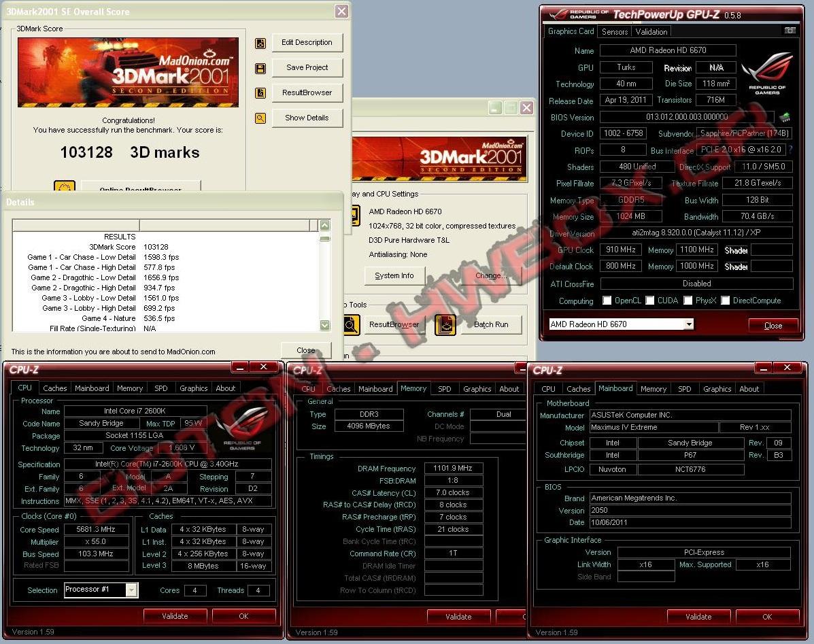Viewport: 814px width, 644px height.
Task: Click the Edit Description icon
Action: tap(260, 43)
